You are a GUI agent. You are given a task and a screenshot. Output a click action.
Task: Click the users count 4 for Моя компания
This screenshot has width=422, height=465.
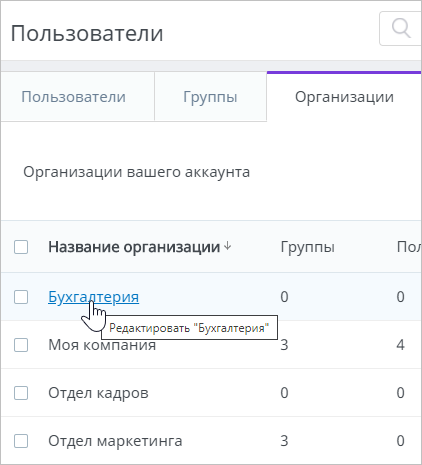tap(401, 345)
